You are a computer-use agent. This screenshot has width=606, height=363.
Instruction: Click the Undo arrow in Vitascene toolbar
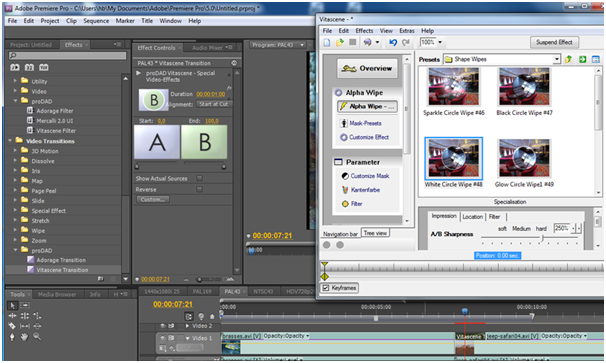(393, 42)
